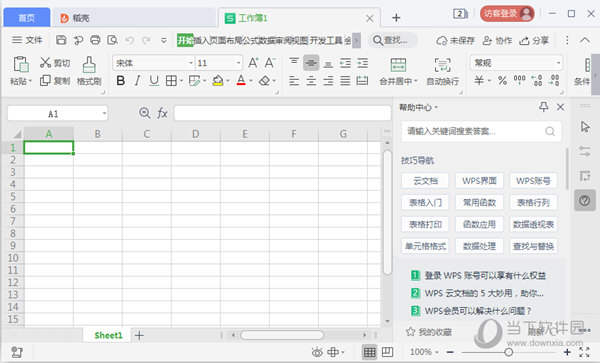Open the font size dropdown
This screenshot has width=600, height=363.
pos(238,63)
